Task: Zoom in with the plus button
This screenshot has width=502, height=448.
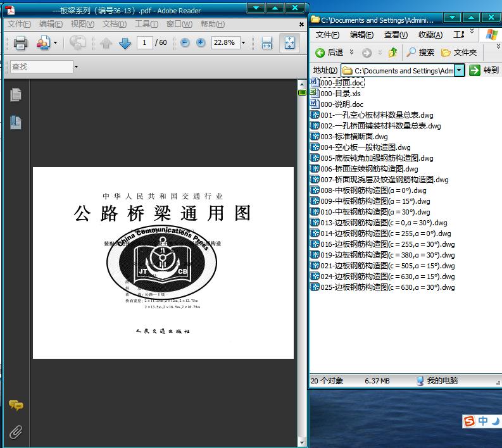Action: (201, 42)
